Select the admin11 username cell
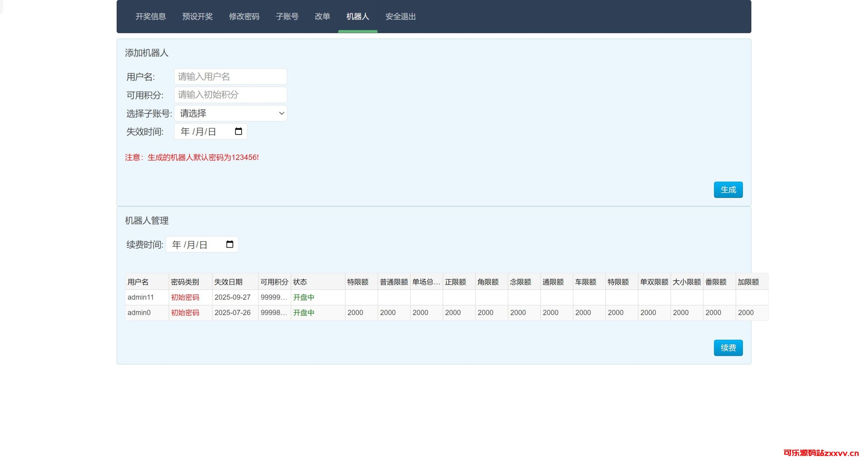 tap(147, 297)
